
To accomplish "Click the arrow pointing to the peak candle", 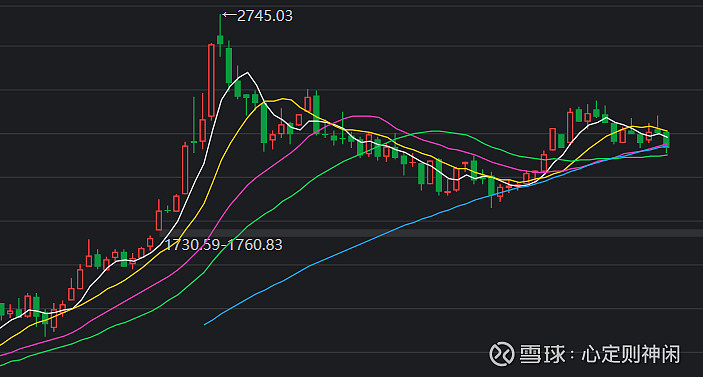I will [x=229, y=15].
